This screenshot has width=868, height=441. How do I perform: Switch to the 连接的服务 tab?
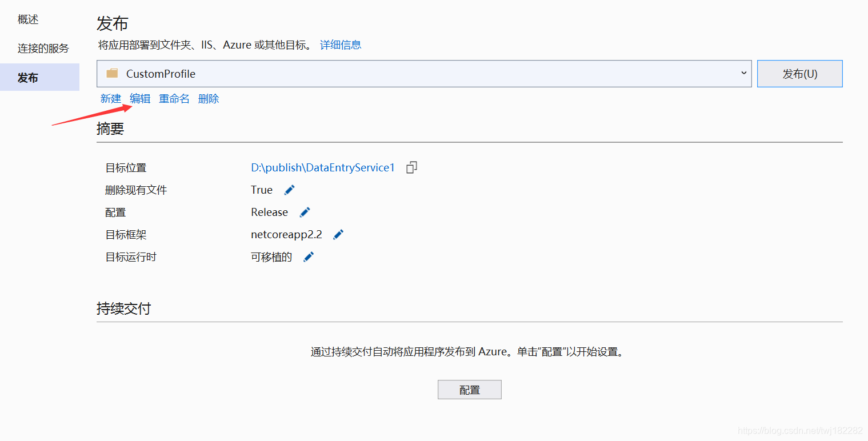point(43,49)
